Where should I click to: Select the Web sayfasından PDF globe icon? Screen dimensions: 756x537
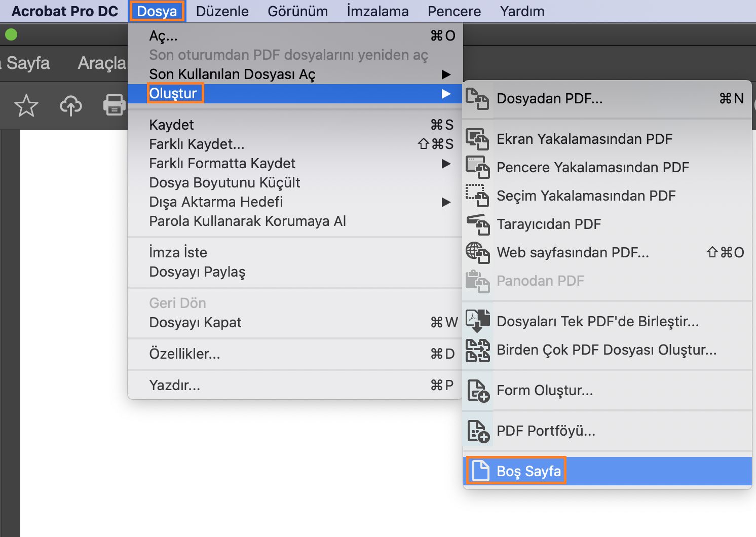(477, 253)
